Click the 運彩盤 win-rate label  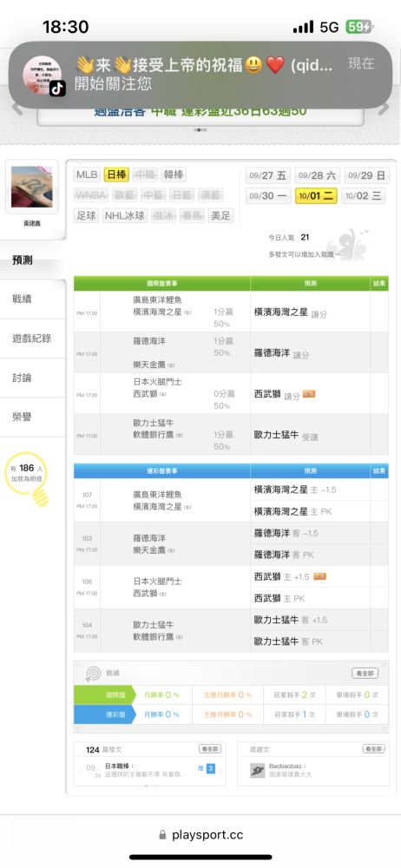(x=105, y=714)
